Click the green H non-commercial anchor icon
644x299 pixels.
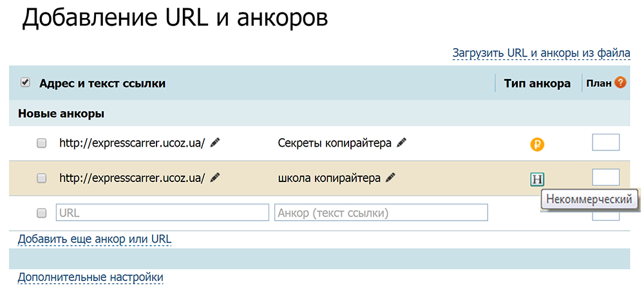point(536,179)
